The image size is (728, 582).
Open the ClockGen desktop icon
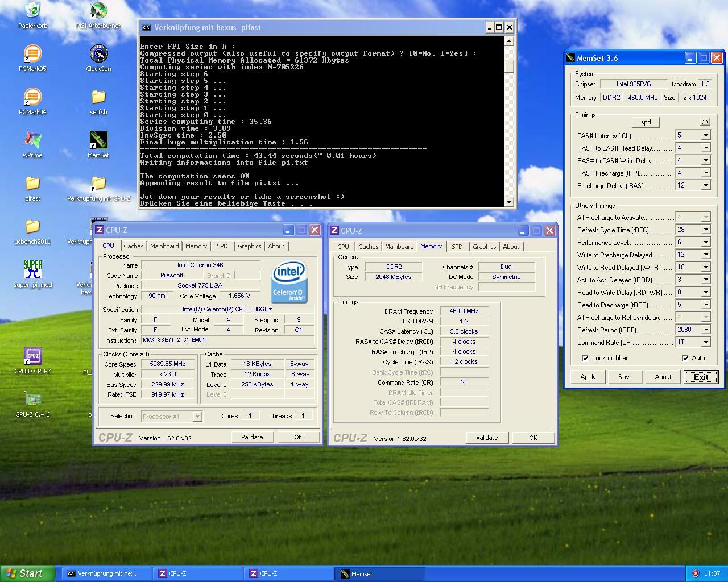pos(98,58)
